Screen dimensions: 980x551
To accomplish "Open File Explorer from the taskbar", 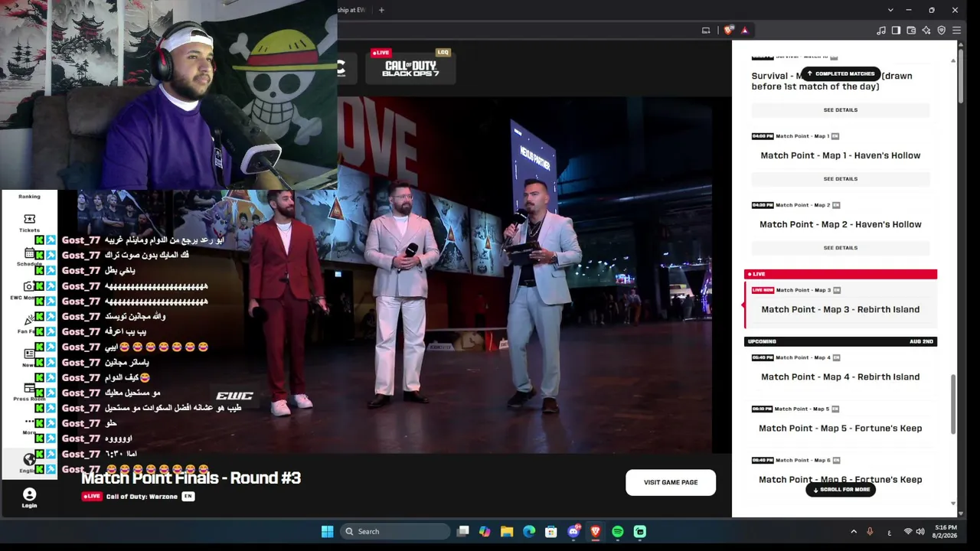I will click(507, 532).
